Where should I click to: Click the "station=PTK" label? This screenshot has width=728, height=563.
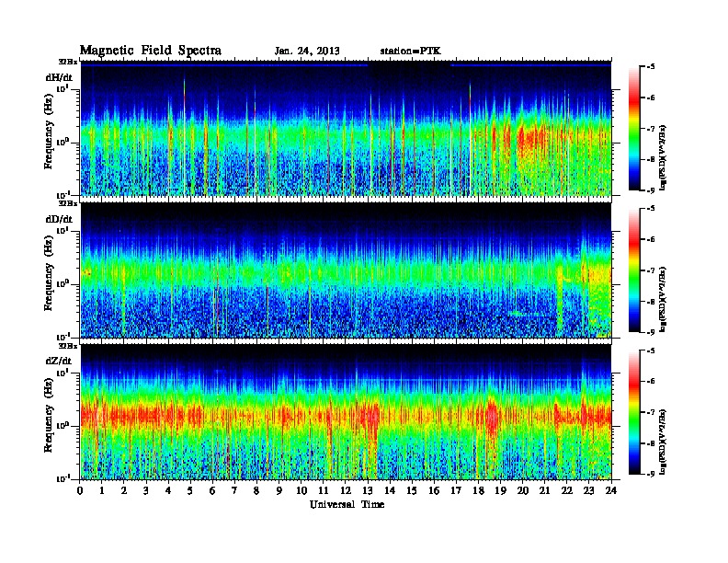pyautogui.click(x=411, y=51)
